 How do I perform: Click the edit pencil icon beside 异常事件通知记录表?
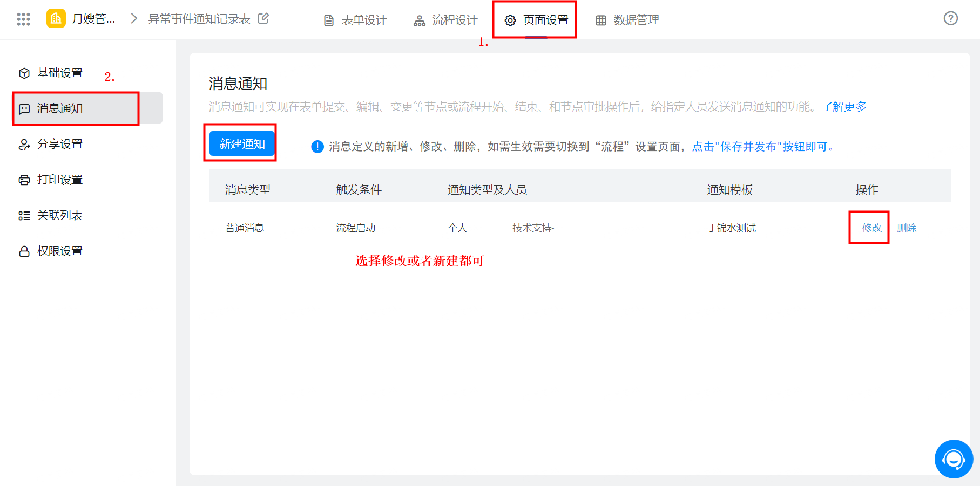[263, 19]
